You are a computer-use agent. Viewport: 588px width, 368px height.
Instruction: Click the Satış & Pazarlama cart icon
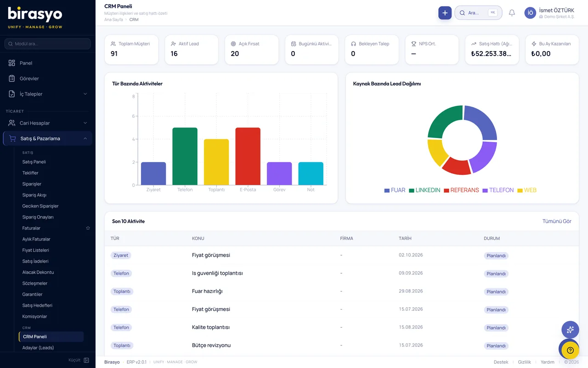click(13, 138)
